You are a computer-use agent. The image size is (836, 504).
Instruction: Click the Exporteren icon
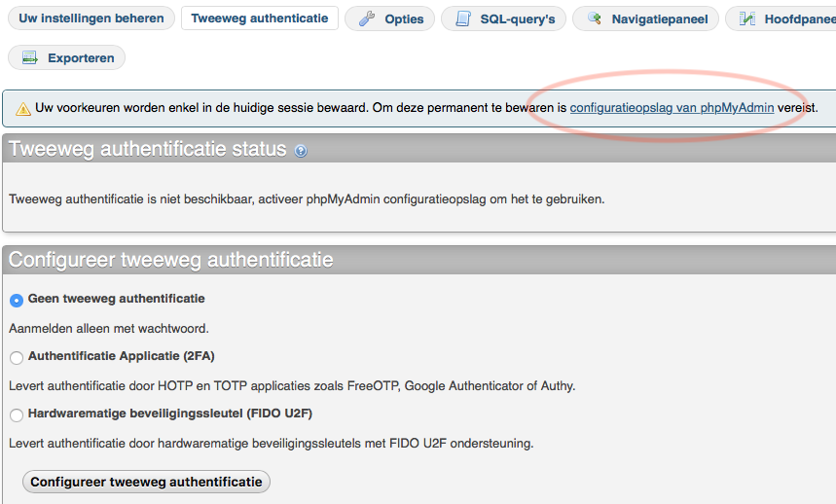pos(30,57)
